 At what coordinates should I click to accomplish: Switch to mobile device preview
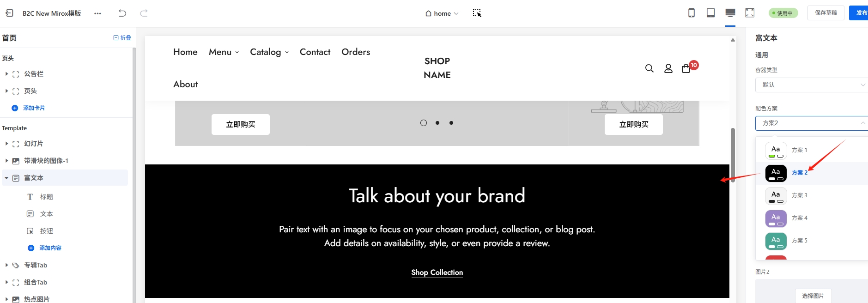[692, 13]
